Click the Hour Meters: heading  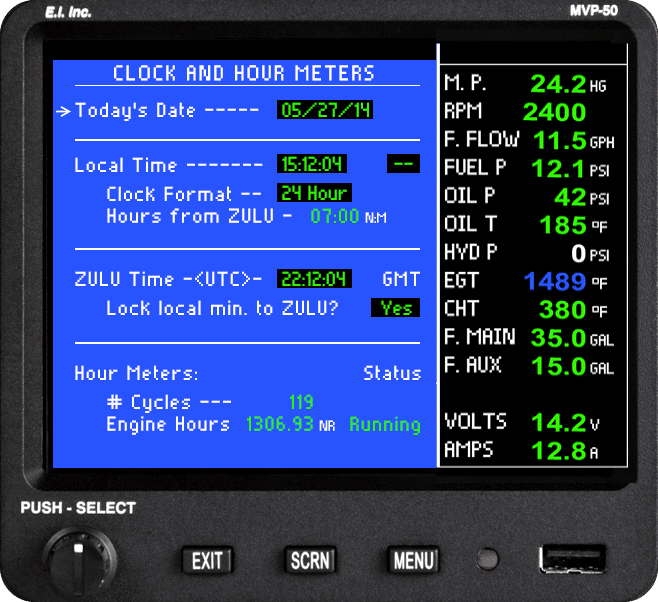[136, 373]
